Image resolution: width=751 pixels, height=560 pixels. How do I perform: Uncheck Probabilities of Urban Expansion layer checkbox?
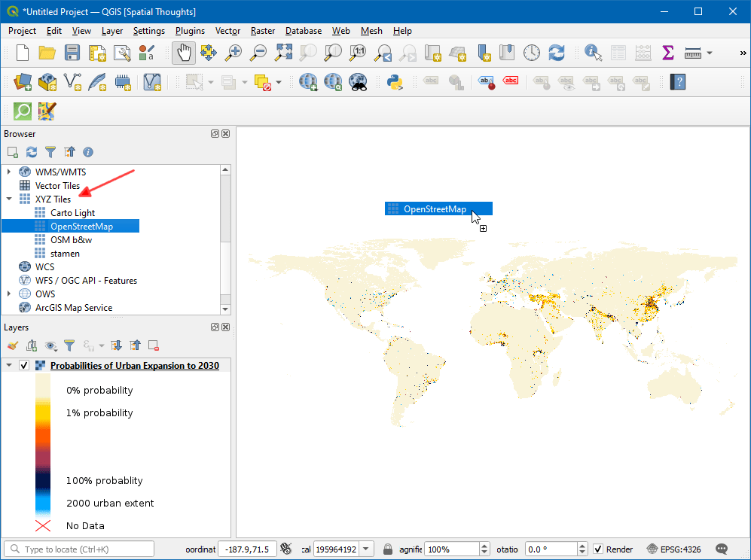[24, 366]
